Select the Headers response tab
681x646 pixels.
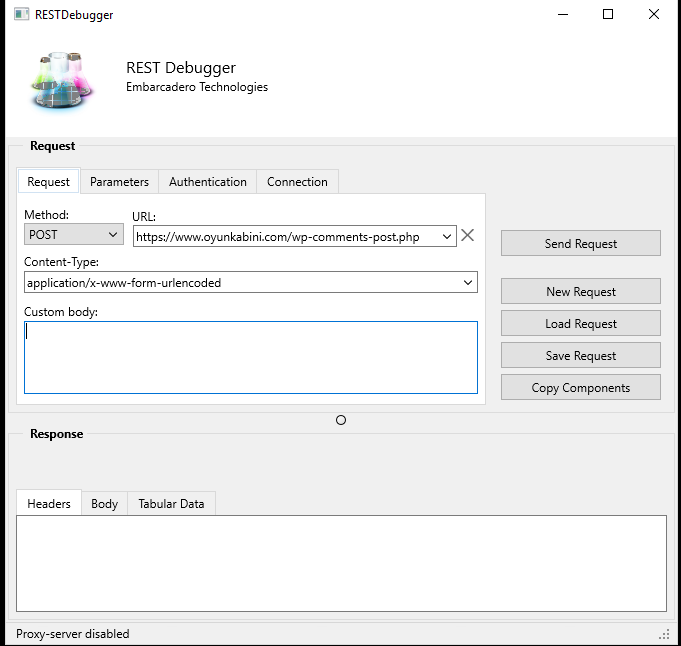click(49, 504)
